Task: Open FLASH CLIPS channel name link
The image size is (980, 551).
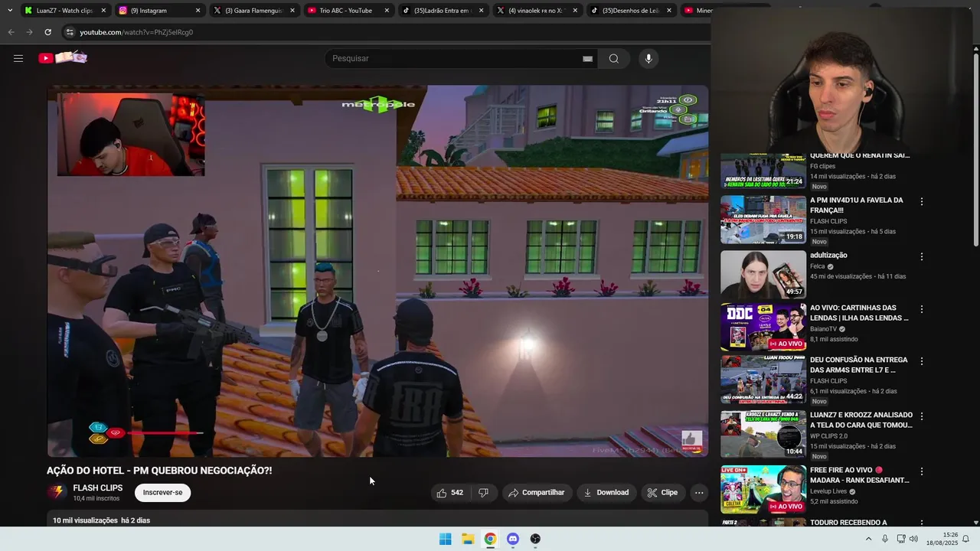Action: coord(97,488)
